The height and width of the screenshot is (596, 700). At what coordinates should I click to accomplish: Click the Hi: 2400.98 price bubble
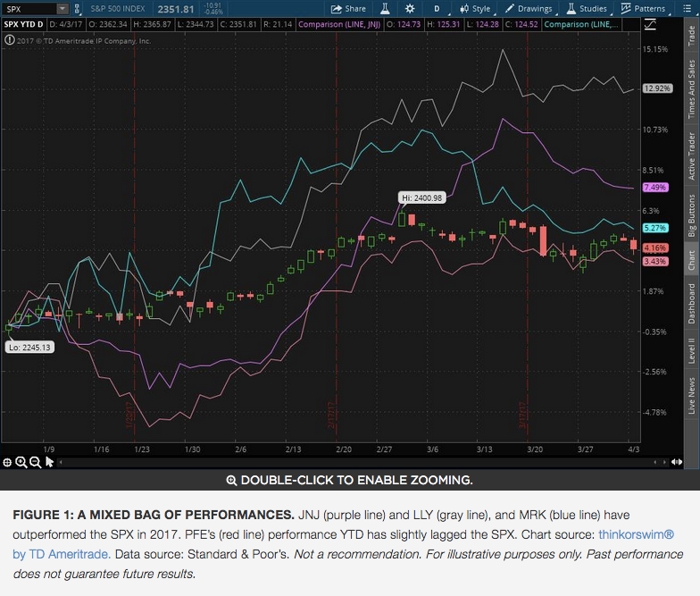(x=421, y=198)
